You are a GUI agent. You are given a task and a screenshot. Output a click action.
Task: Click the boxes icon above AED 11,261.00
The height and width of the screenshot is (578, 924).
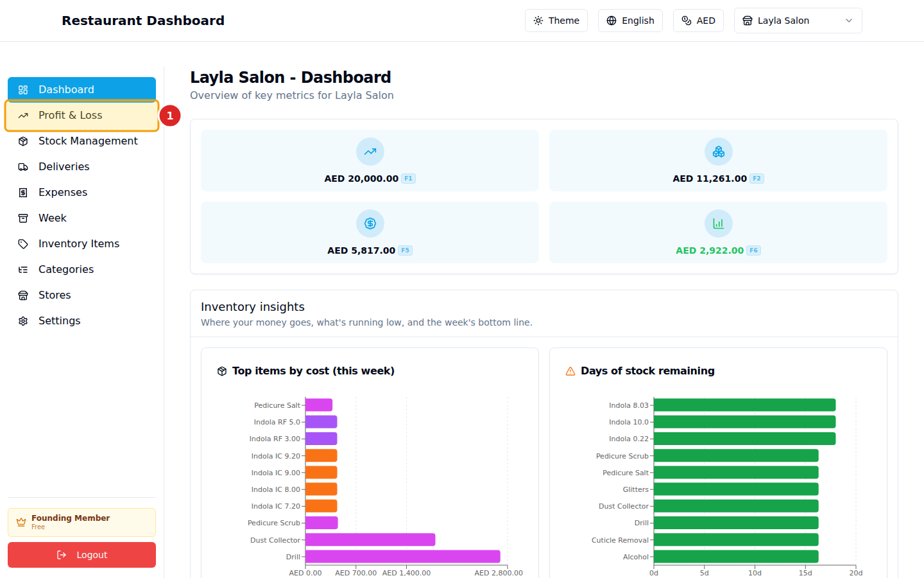pos(718,152)
